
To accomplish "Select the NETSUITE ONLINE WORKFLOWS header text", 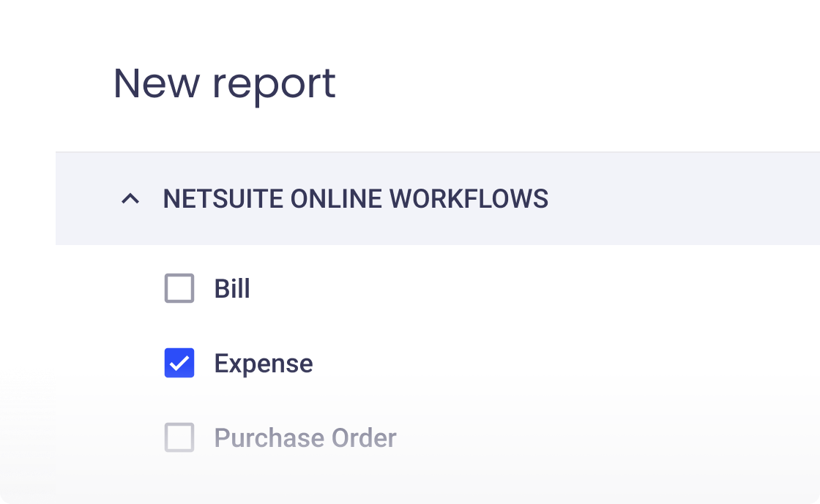I will click(357, 198).
